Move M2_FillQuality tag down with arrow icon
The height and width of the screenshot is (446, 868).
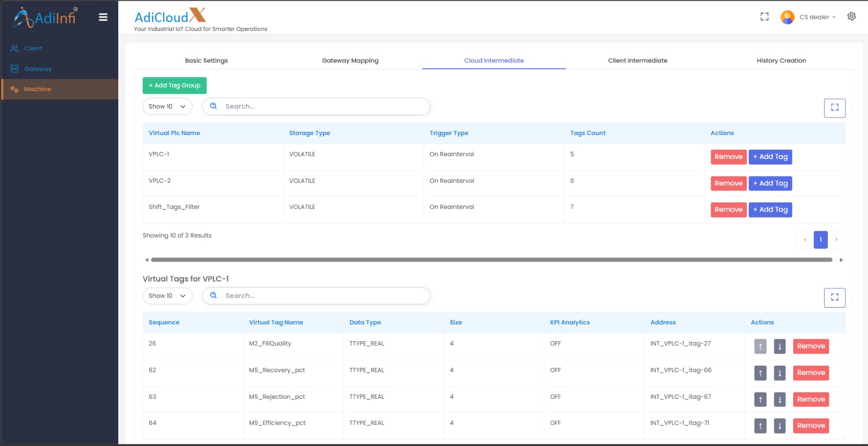pyautogui.click(x=780, y=346)
